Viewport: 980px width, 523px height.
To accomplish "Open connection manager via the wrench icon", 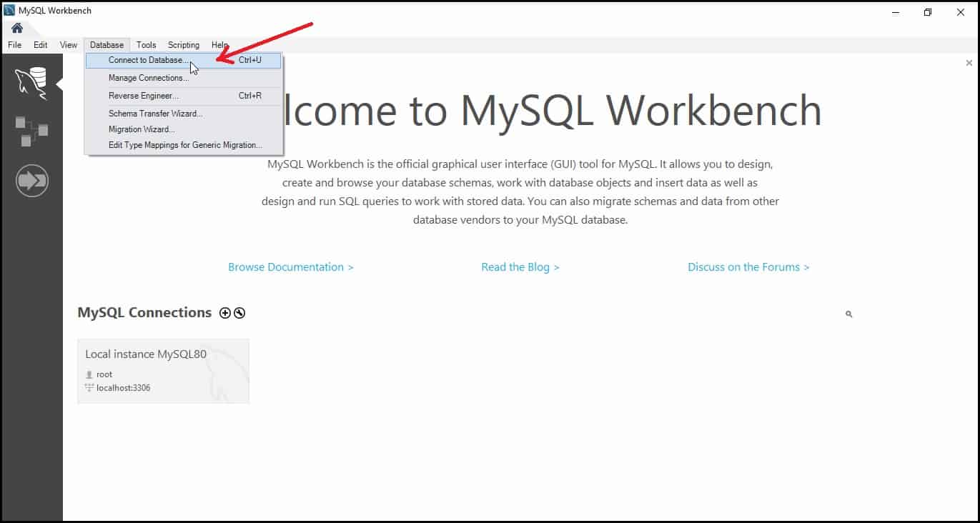I will [239, 312].
